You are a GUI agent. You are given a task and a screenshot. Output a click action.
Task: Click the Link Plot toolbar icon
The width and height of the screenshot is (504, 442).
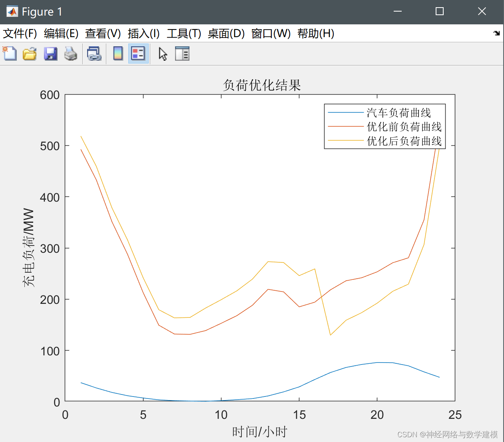[94, 54]
